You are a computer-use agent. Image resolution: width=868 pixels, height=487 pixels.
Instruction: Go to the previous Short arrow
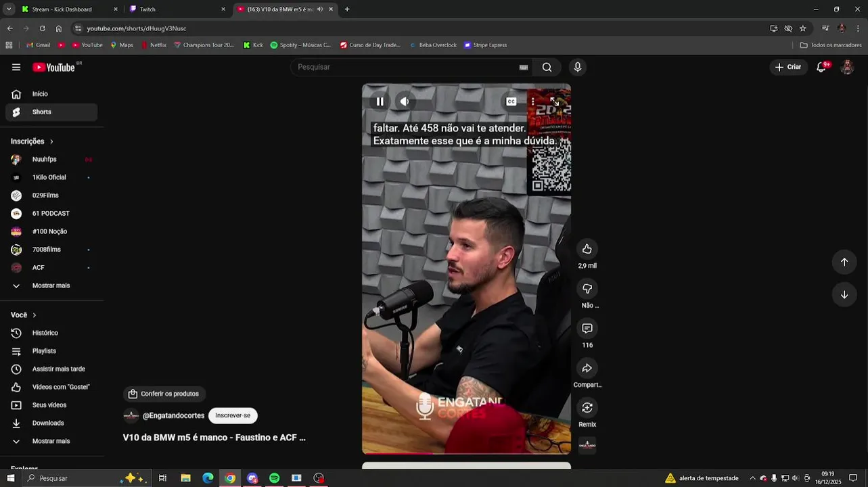(844, 262)
